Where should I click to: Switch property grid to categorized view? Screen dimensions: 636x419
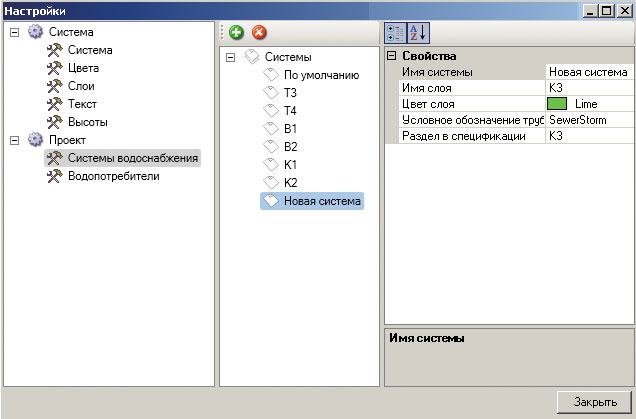point(394,33)
